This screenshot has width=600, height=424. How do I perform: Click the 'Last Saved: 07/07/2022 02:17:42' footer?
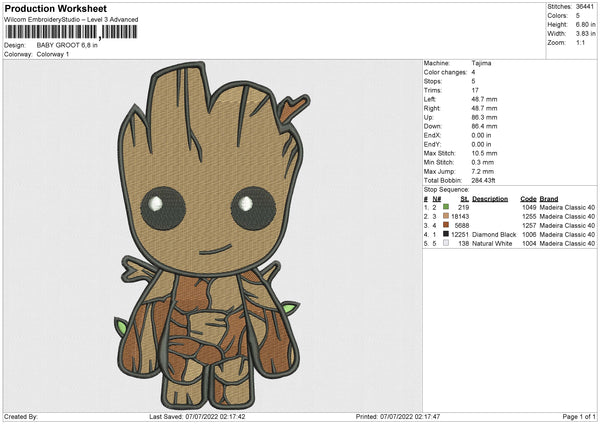(x=197, y=416)
